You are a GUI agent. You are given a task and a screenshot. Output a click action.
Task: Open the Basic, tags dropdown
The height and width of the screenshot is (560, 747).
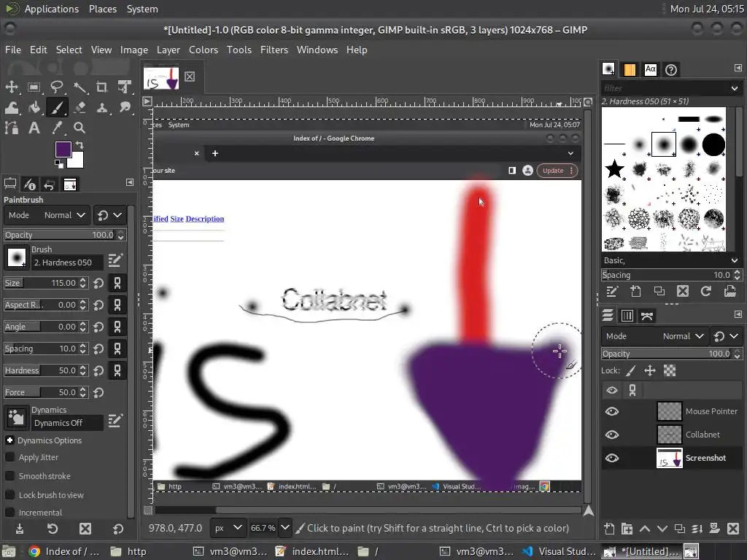tap(734, 260)
